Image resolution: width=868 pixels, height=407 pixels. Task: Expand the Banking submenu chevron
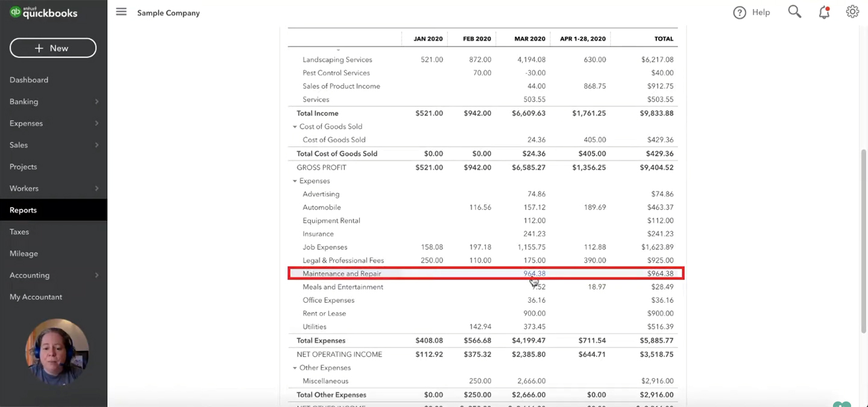[x=96, y=102]
